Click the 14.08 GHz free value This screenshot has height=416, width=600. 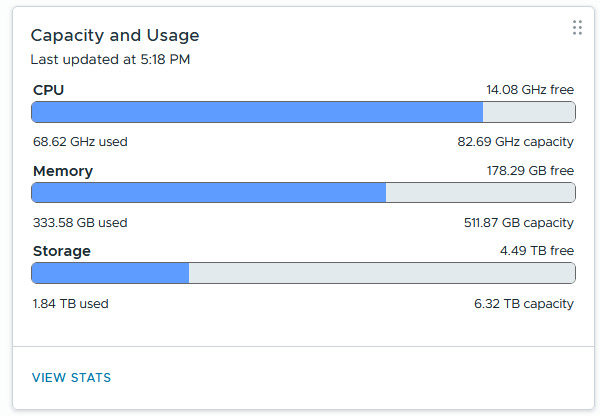(530, 90)
